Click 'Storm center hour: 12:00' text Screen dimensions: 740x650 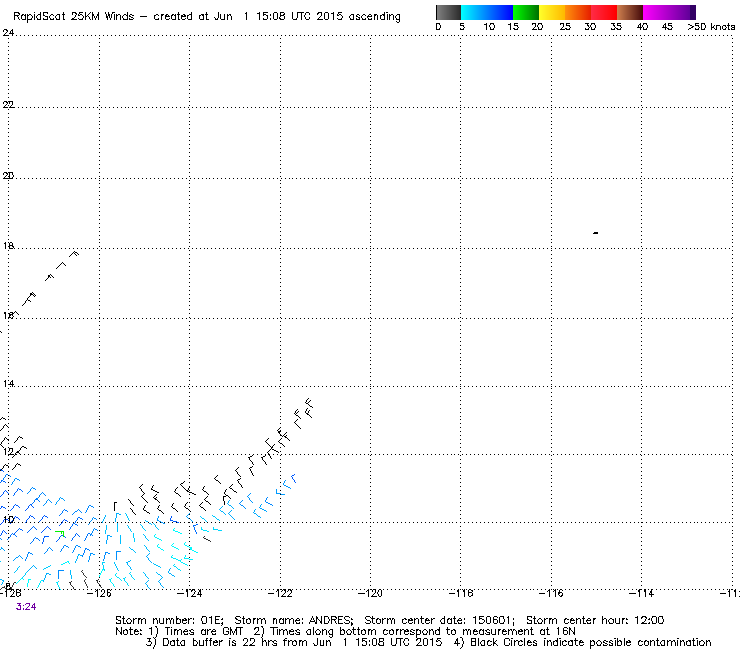point(595,620)
